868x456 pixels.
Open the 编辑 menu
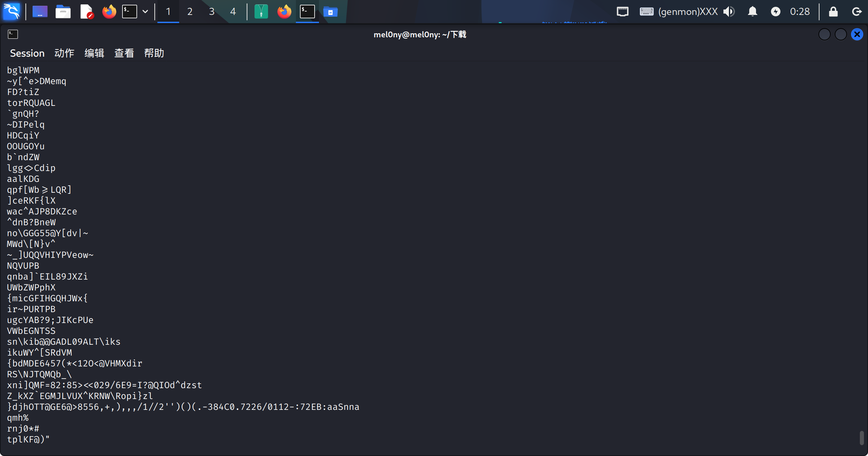click(94, 53)
